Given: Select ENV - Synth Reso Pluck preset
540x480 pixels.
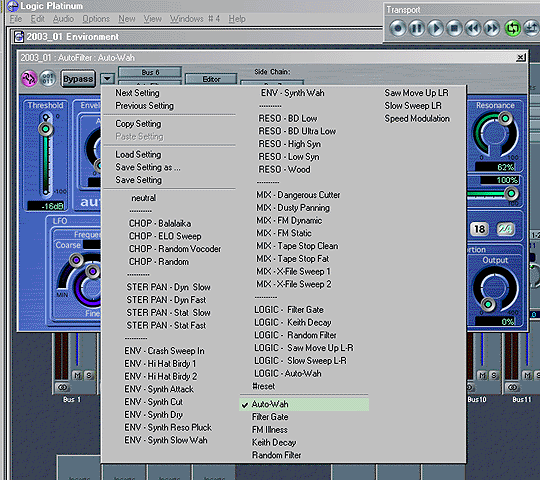Looking at the screenshot, I should coord(168,427).
